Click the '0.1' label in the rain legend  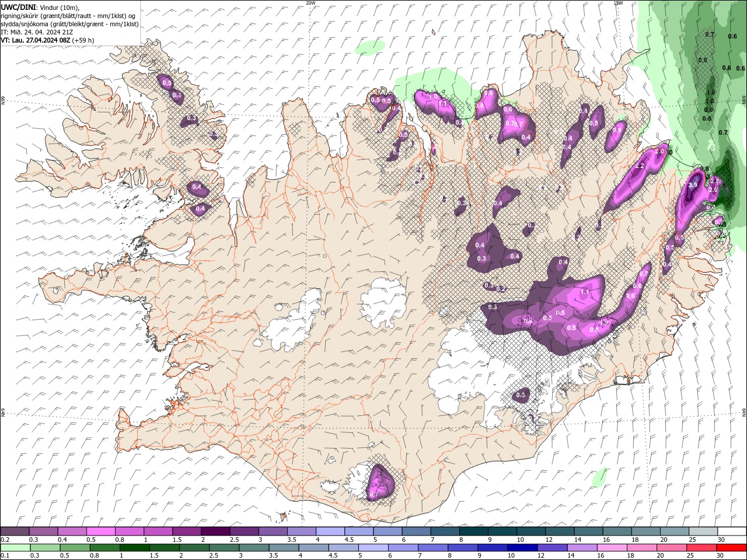pos(5,556)
